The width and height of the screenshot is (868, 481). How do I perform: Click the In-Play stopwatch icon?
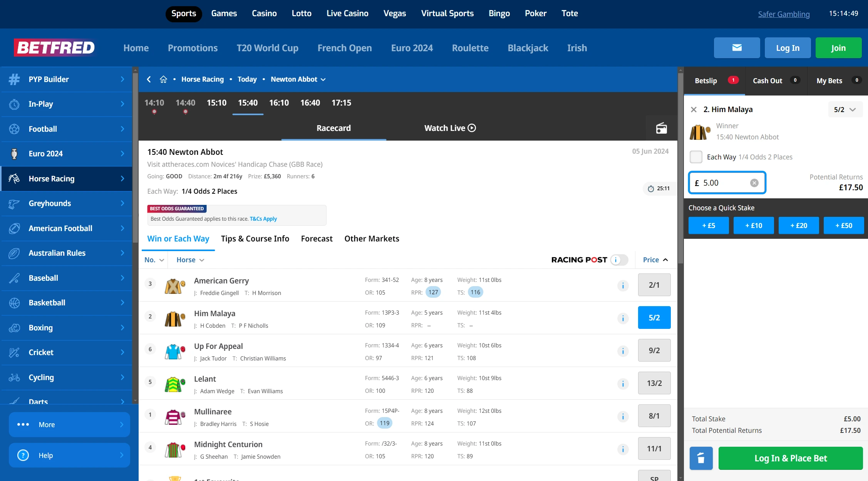[14, 104]
